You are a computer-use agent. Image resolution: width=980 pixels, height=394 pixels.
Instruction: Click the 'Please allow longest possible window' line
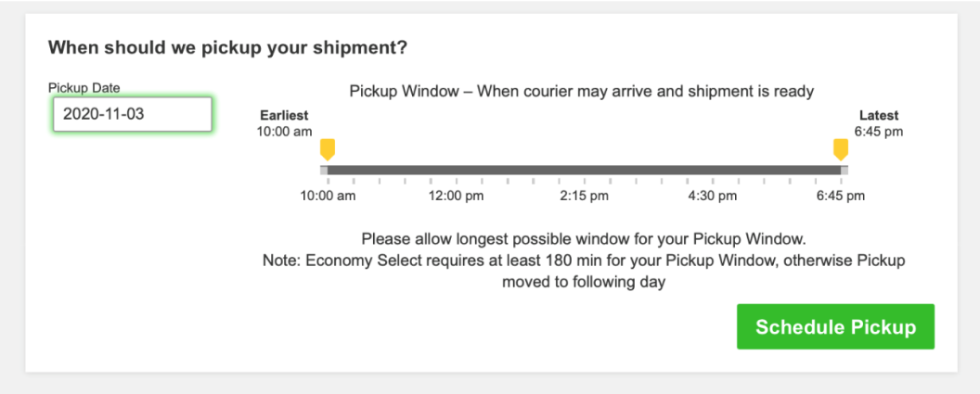coord(584,238)
